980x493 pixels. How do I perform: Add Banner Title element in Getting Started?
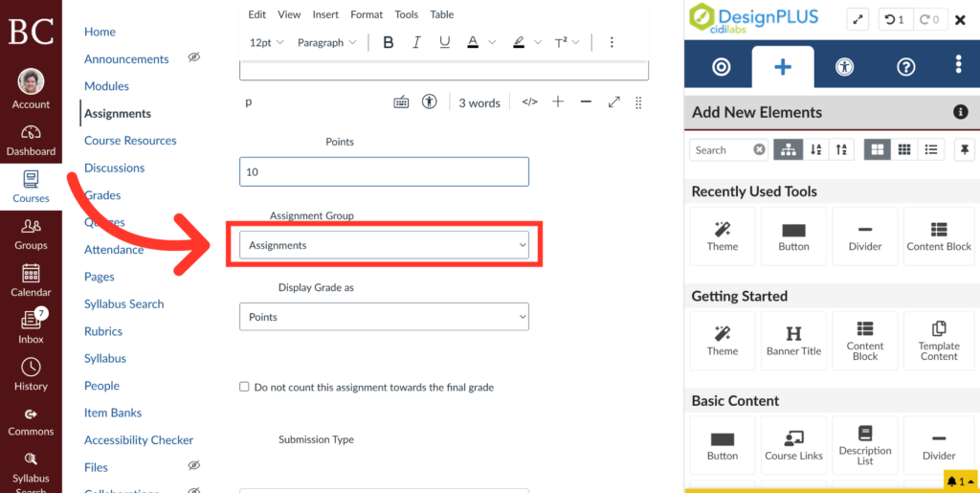coord(793,341)
